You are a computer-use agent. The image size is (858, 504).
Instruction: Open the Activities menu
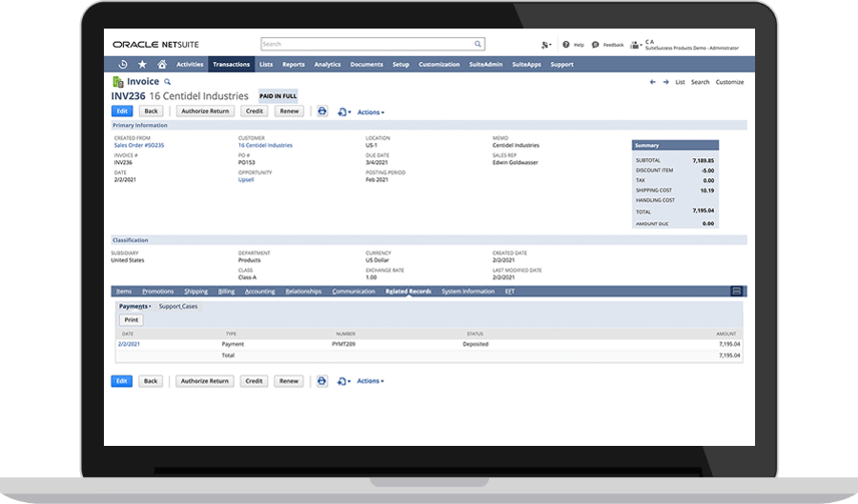coord(190,65)
